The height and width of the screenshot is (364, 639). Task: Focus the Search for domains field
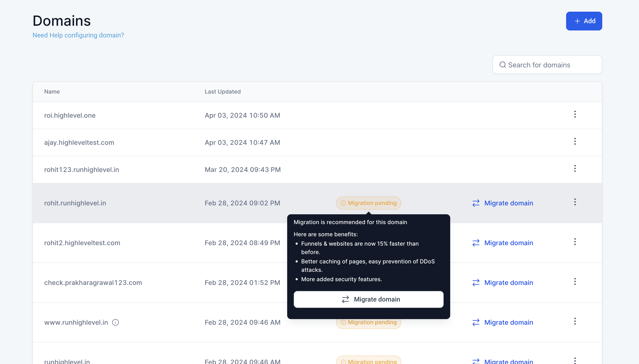click(551, 65)
